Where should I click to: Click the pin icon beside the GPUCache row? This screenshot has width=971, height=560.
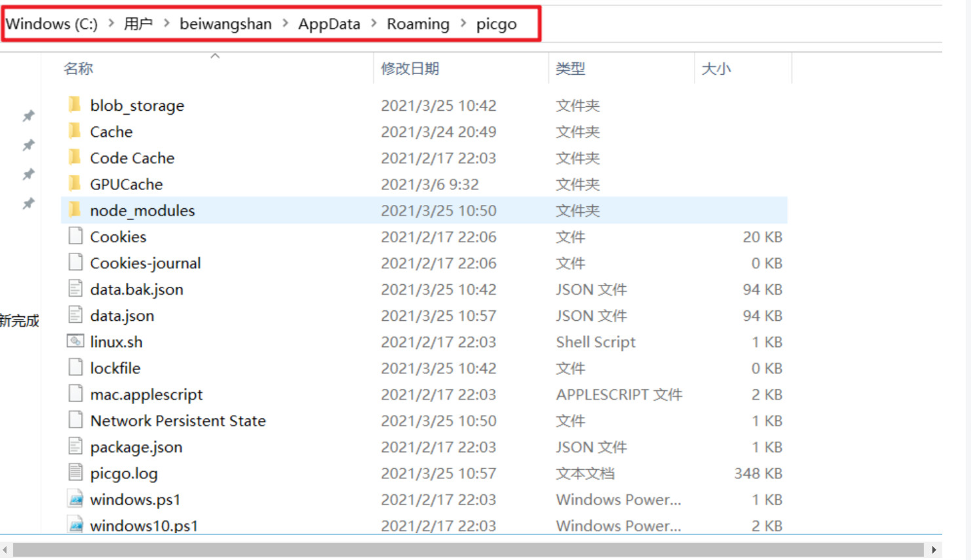[29, 203]
